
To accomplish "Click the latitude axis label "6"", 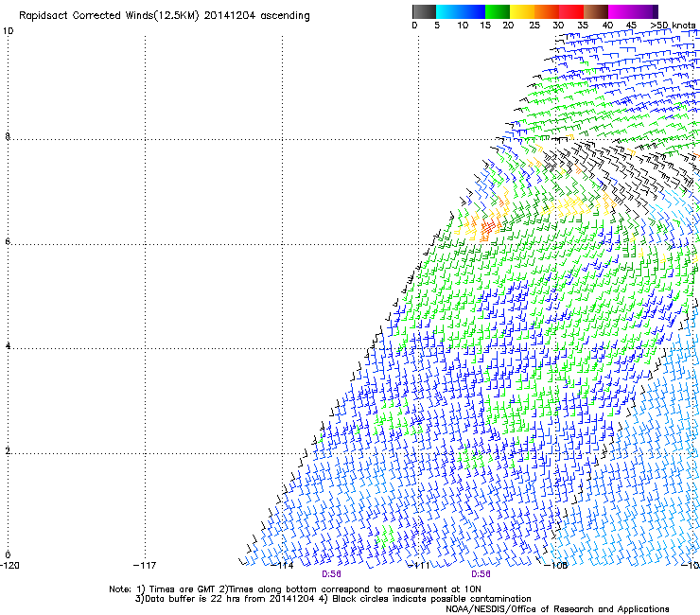I will [8, 241].
